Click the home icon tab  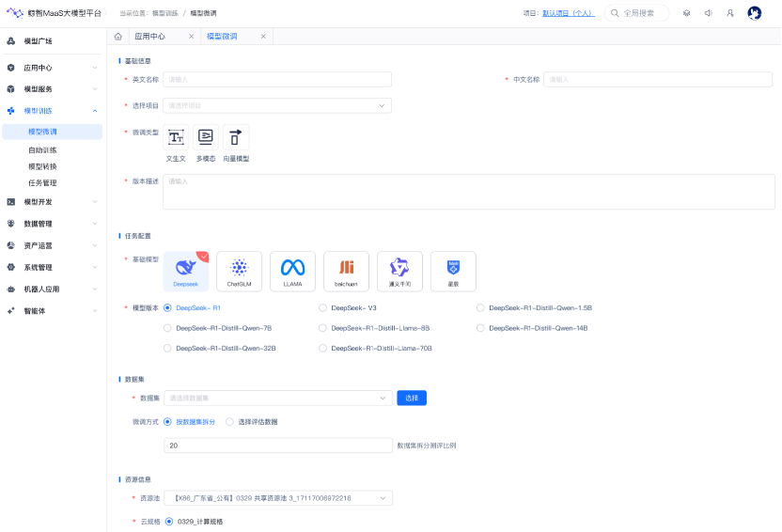[118, 37]
